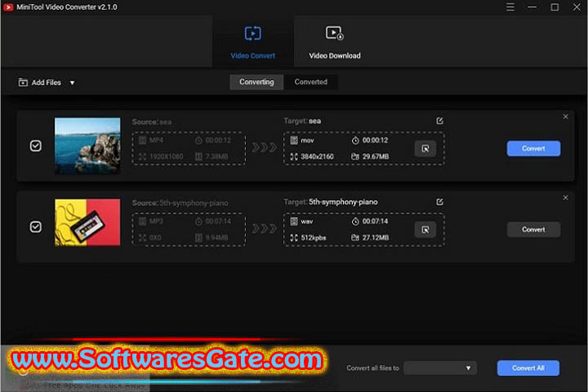Click the 27.12MB target size
Screen dimensions: 588x392
point(376,238)
